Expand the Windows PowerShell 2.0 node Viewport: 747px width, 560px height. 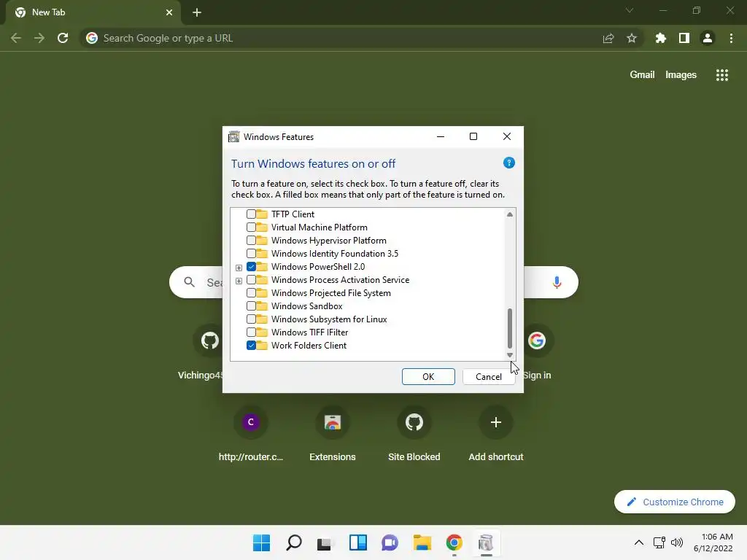[x=239, y=268]
